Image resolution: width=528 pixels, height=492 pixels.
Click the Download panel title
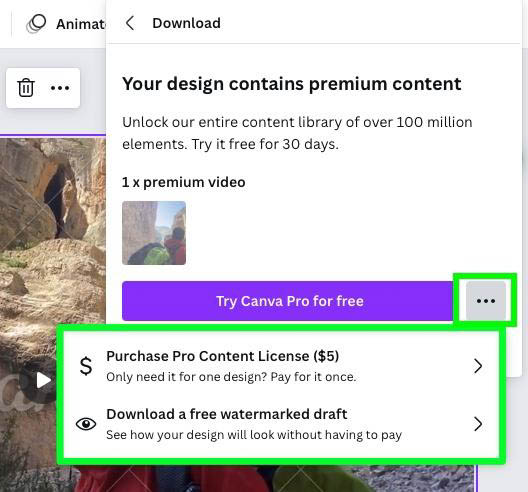pyautogui.click(x=187, y=23)
